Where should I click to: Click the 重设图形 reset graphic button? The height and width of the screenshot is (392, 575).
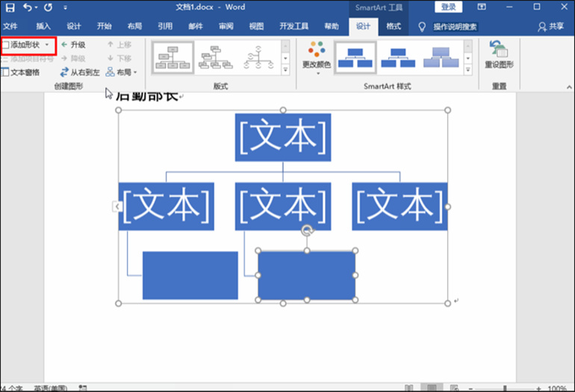(499, 55)
